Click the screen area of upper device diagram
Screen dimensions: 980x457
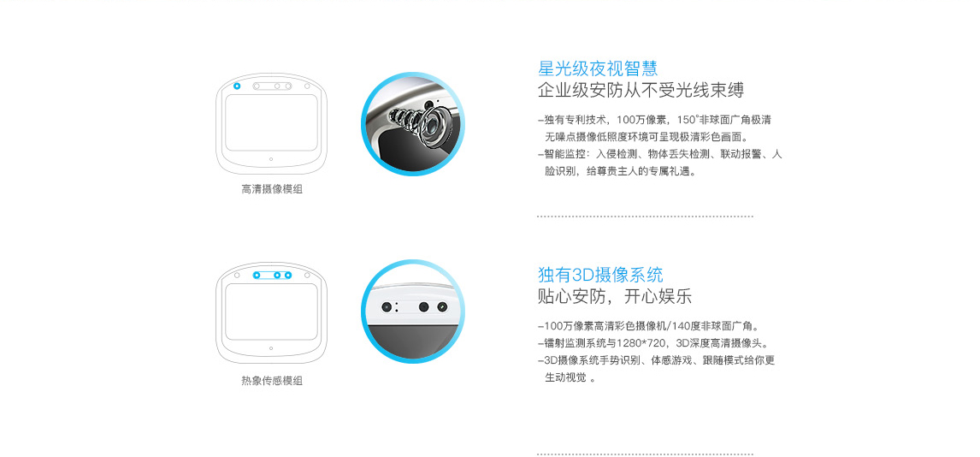tap(272, 122)
